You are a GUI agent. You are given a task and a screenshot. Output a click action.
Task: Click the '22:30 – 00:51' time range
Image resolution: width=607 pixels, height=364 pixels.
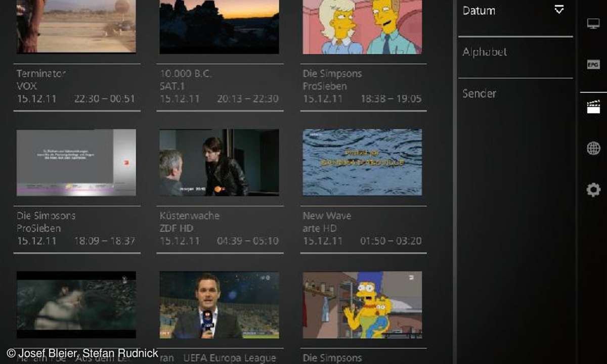coord(105,99)
